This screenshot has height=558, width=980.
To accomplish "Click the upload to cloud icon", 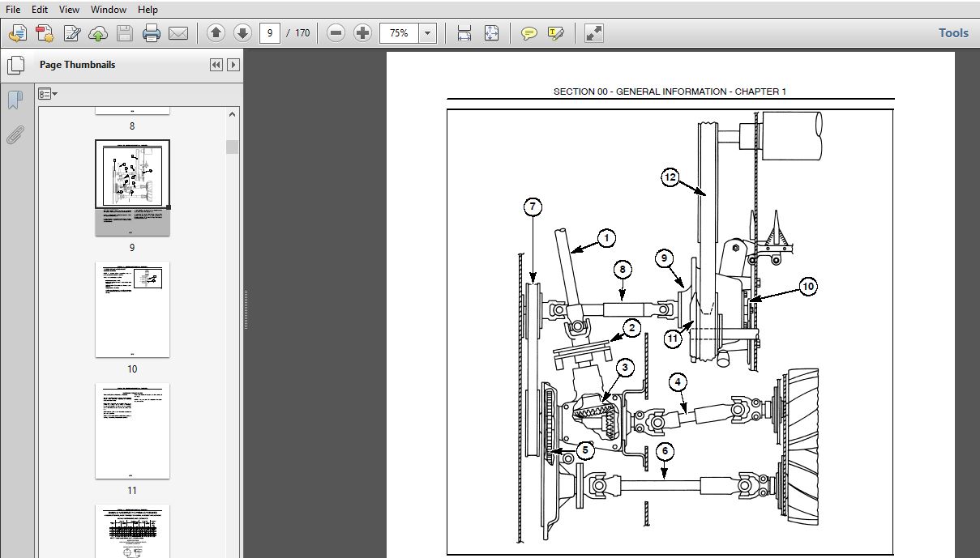I will 98,33.
